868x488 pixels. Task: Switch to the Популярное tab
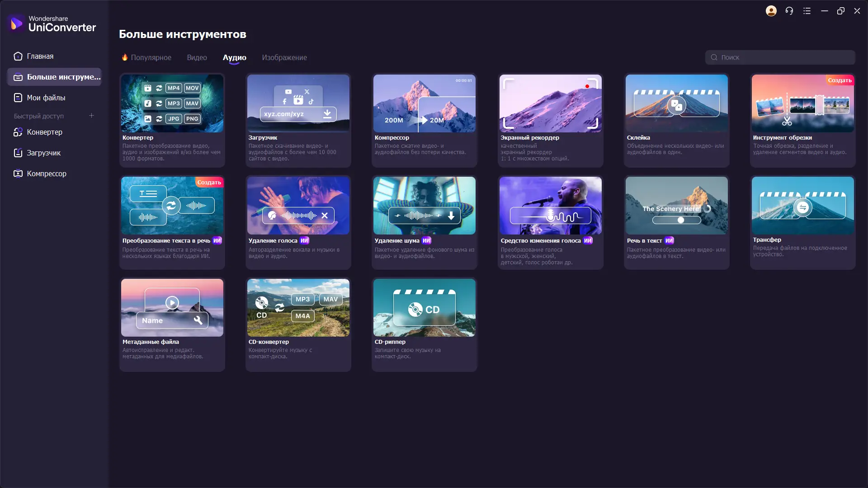pyautogui.click(x=151, y=57)
